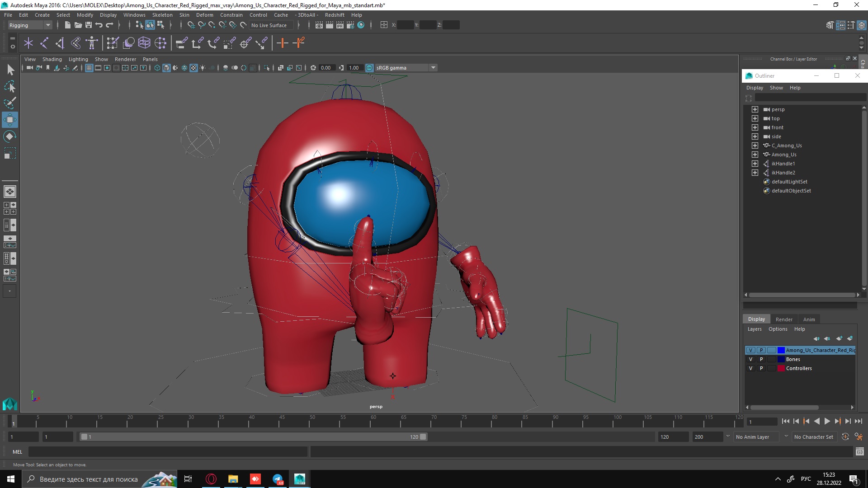Image resolution: width=868 pixels, height=488 pixels.
Task: Activate the Scale tool in toolbox
Action: pos(10,153)
